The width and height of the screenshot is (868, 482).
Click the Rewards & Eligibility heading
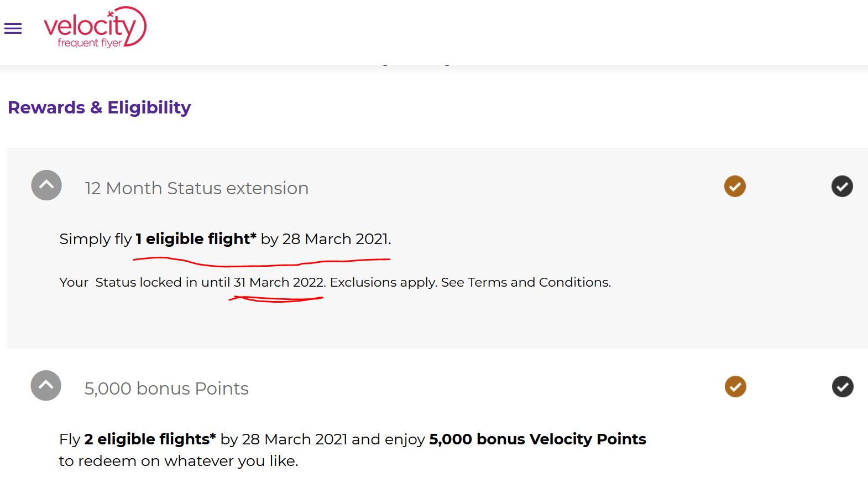point(100,107)
